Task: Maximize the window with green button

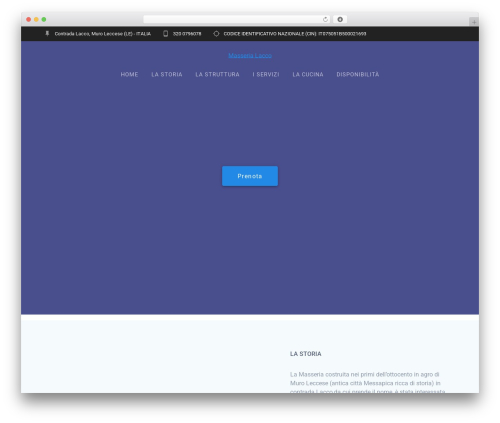Action: tap(44, 19)
